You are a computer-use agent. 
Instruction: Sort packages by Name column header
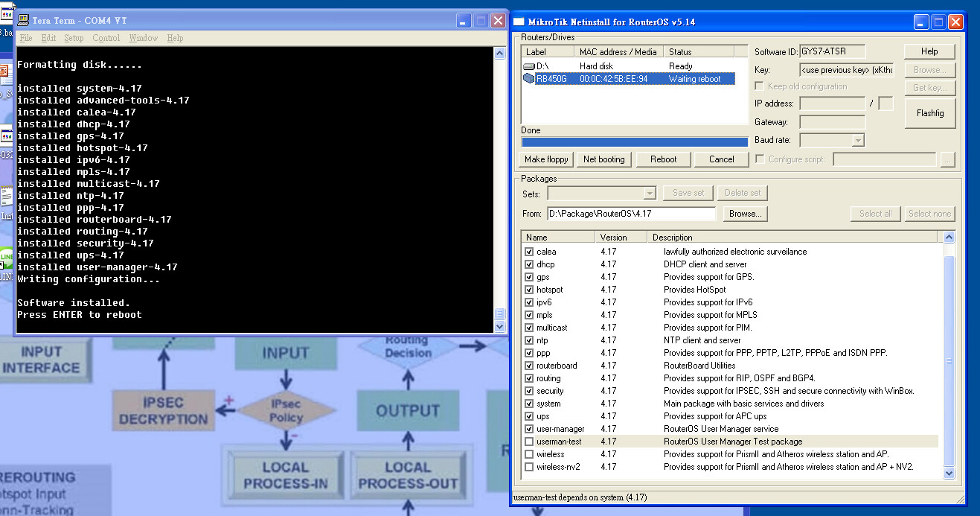pos(558,238)
